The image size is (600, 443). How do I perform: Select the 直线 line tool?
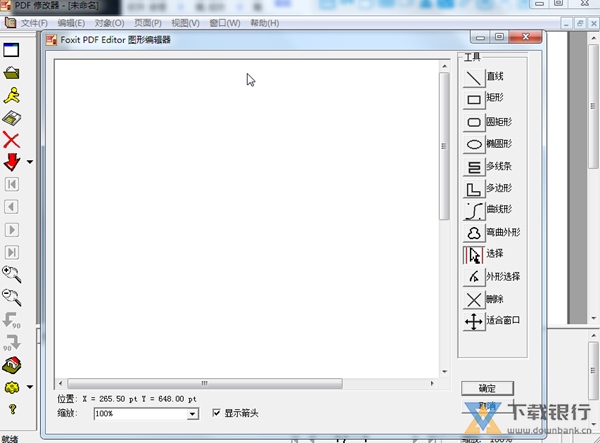tap(474, 78)
